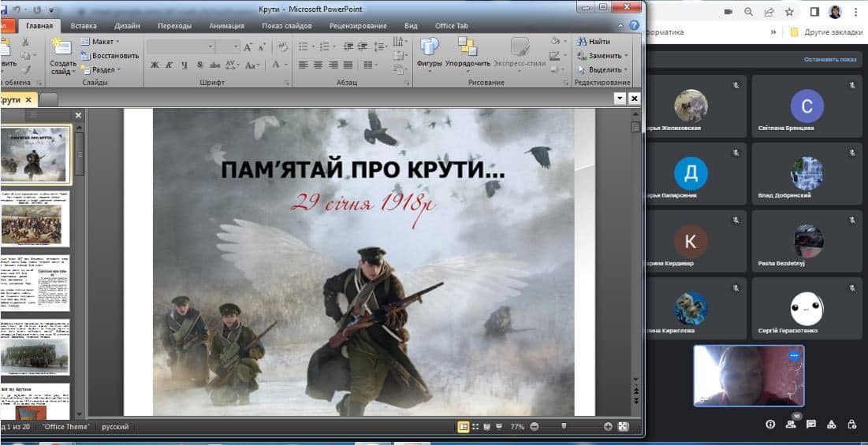
Task: Toggle bold text formatting (Ж)
Action: point(155,65)
